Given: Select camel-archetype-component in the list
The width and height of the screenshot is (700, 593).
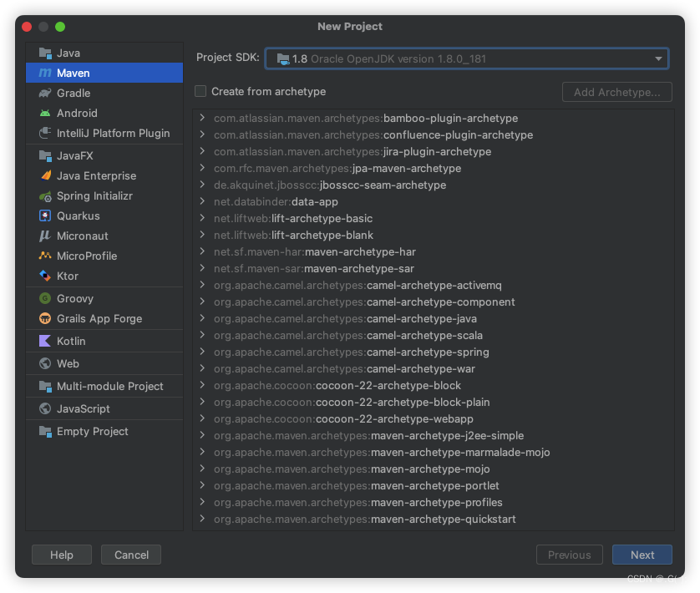Looking at the screenshot, I should point(364,302).
